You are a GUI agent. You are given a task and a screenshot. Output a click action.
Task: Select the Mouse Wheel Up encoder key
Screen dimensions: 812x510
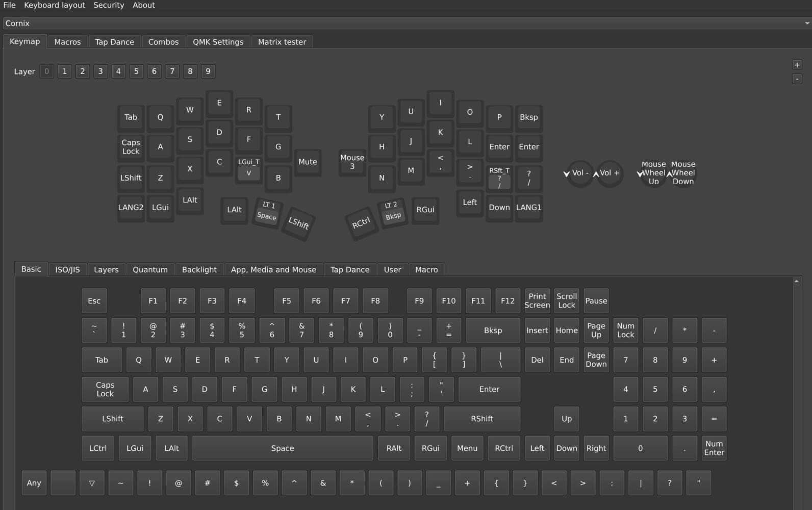pos(653,173)
